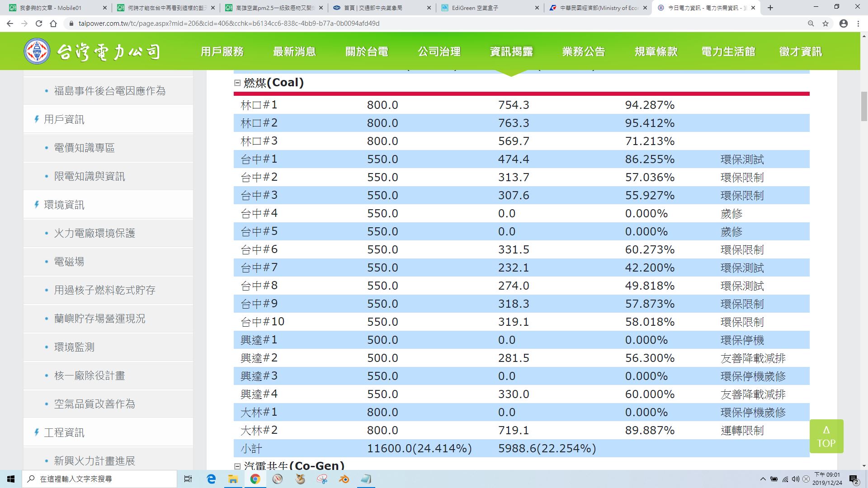
Task: Open 電磁場 sidebar link
Action: point(69,262)
